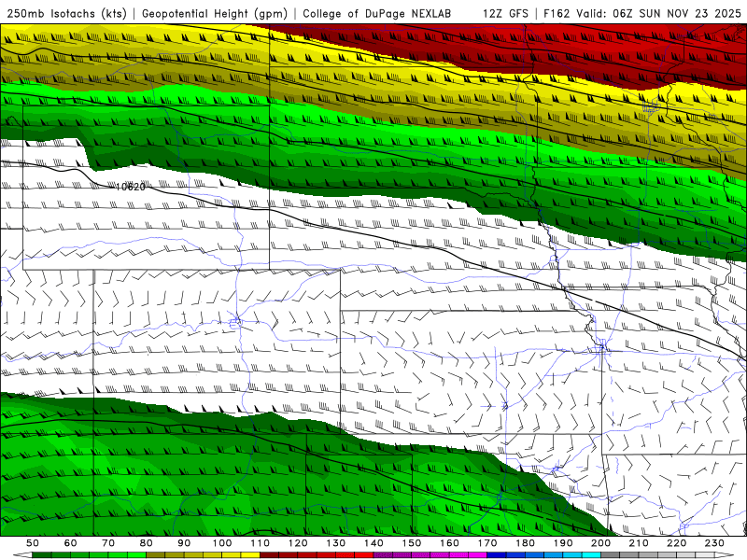Click the 'F162' forecast hour text
747x560 pixels.
(557, 13)
